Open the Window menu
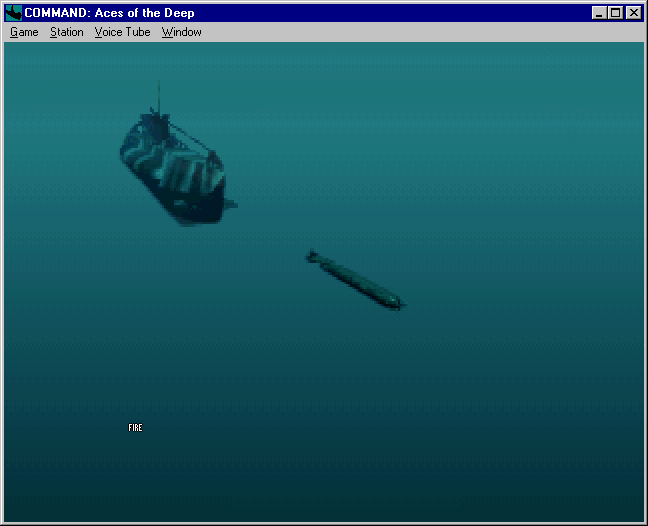Viewport: 648px width, 526px height. click(x=181, y=32)
